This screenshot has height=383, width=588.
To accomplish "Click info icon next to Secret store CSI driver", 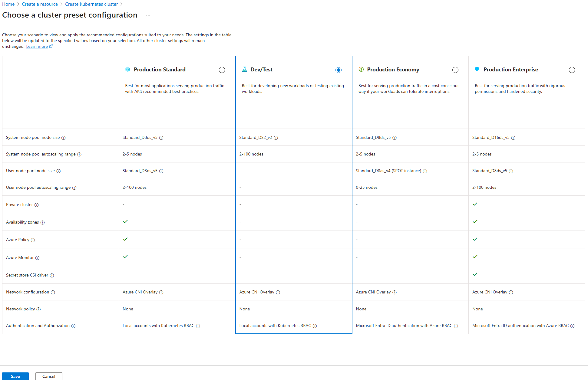I will (52, 276).
